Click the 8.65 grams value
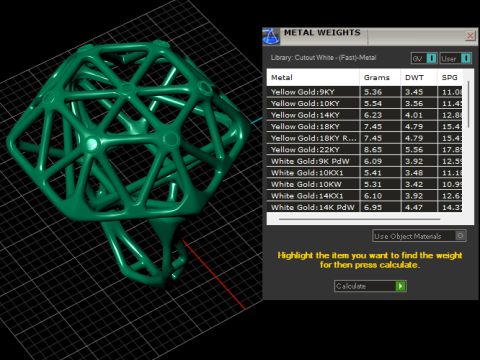The image size is (480, 360). point(373,150)
